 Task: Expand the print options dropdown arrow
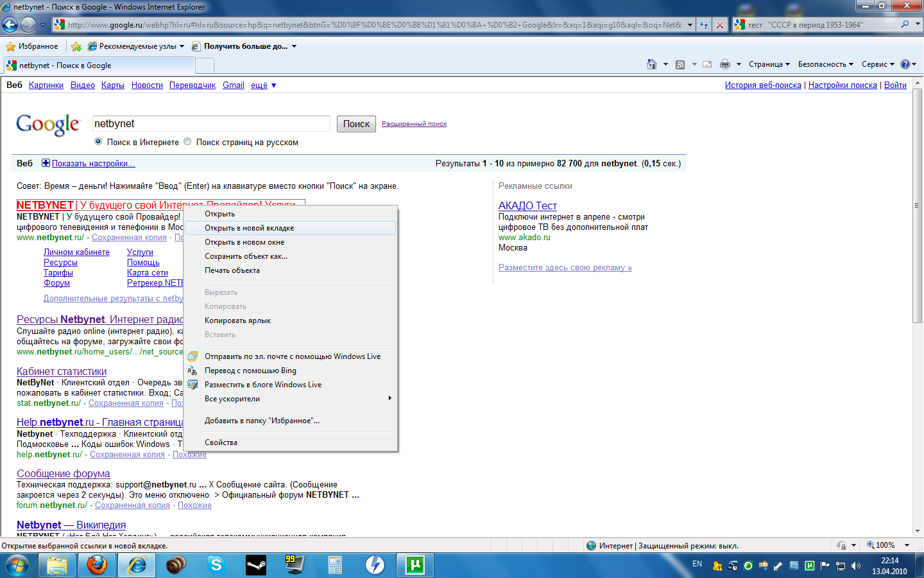click(x=739, y=64)
